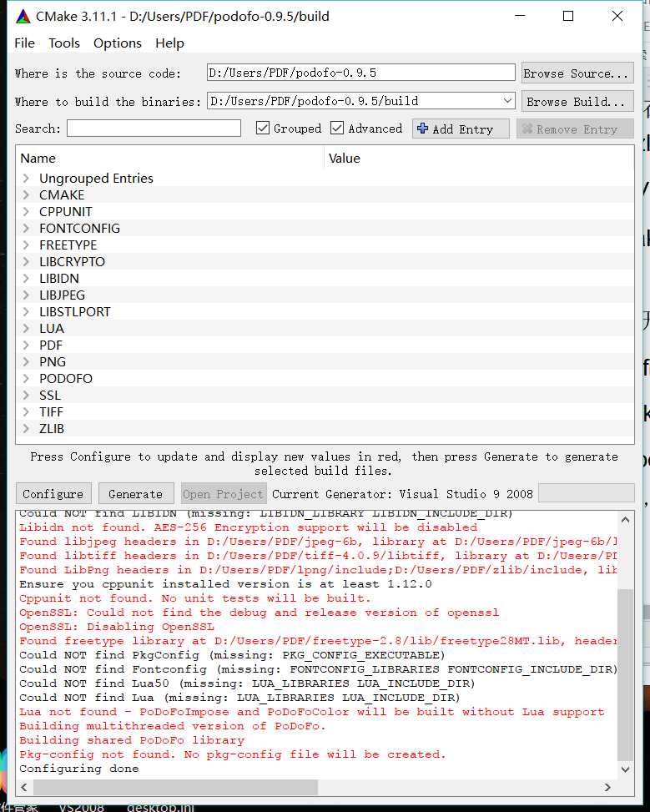This screenshot has width=650, height=812.
Task: Expand the PNG group
Action: 26,361
